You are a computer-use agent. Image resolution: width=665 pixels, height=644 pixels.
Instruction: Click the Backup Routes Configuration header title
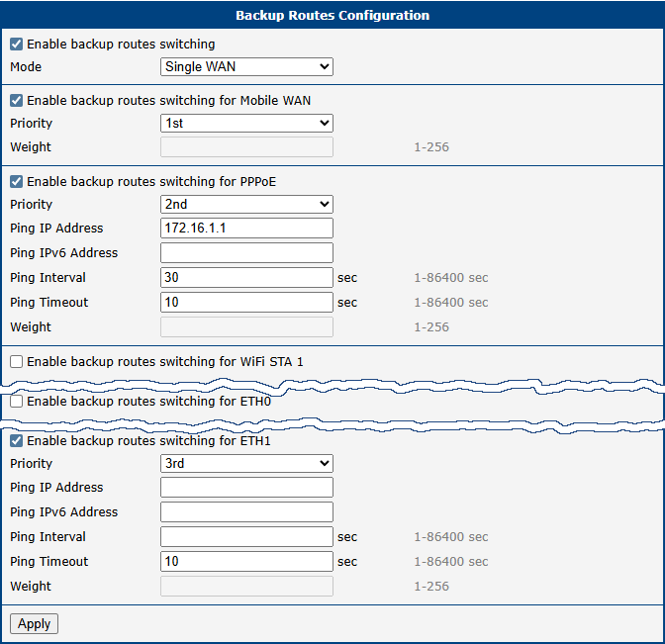[x=332, y=15]
